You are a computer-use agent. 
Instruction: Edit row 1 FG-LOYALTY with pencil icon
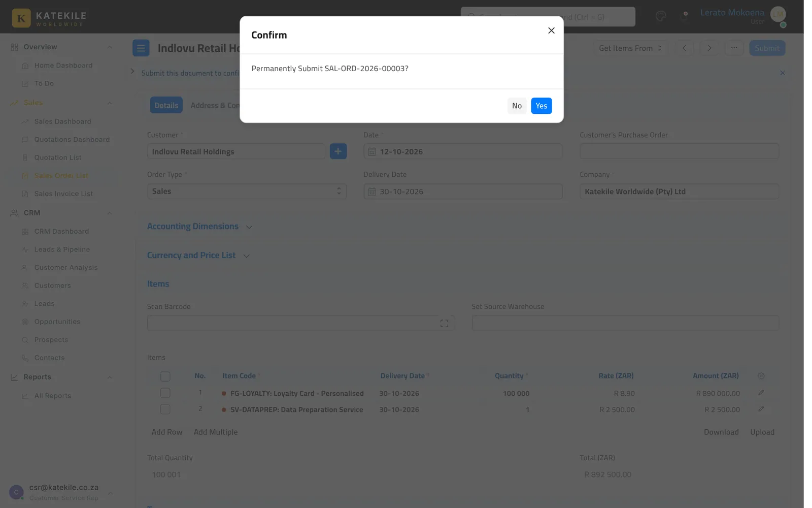[761, 393]
